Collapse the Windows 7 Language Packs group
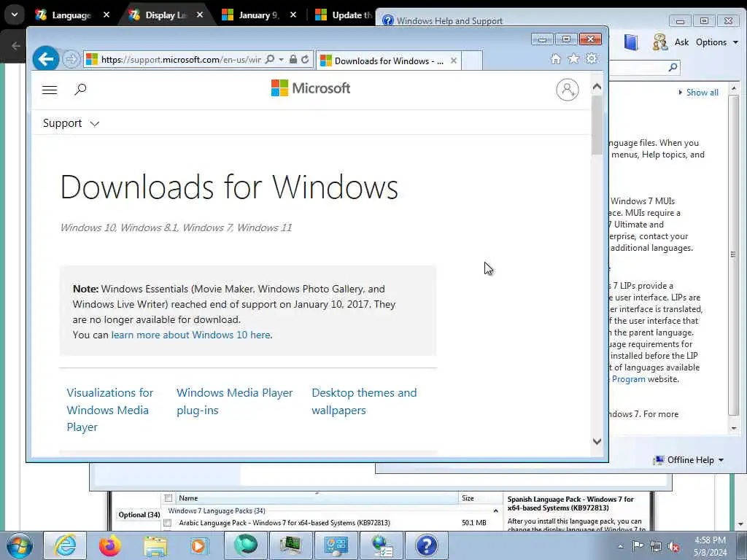Viewport: 747px width, 560px height. (x=495, y=511)
